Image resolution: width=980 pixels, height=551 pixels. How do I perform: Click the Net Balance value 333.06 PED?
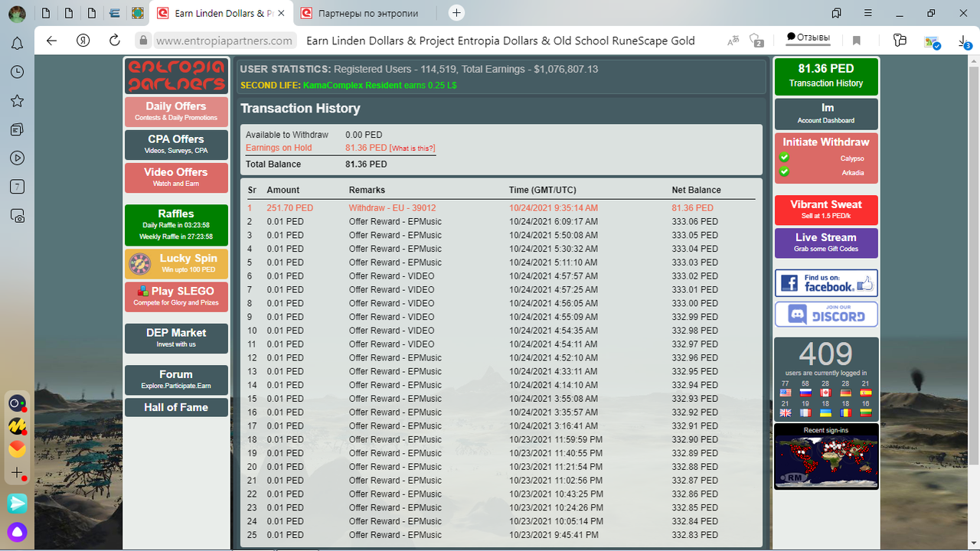695,222
